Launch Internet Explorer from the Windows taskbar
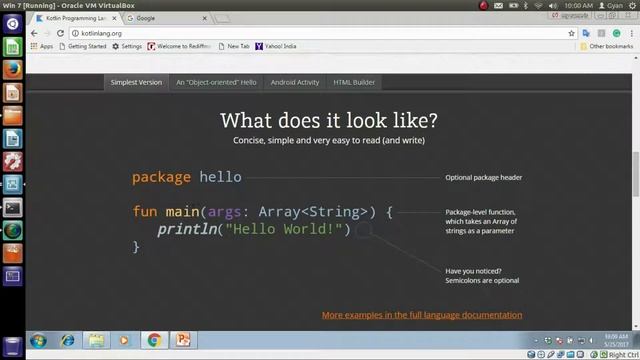Image resolution: width=640 pixels, height=360 pixels. [67, 340]
